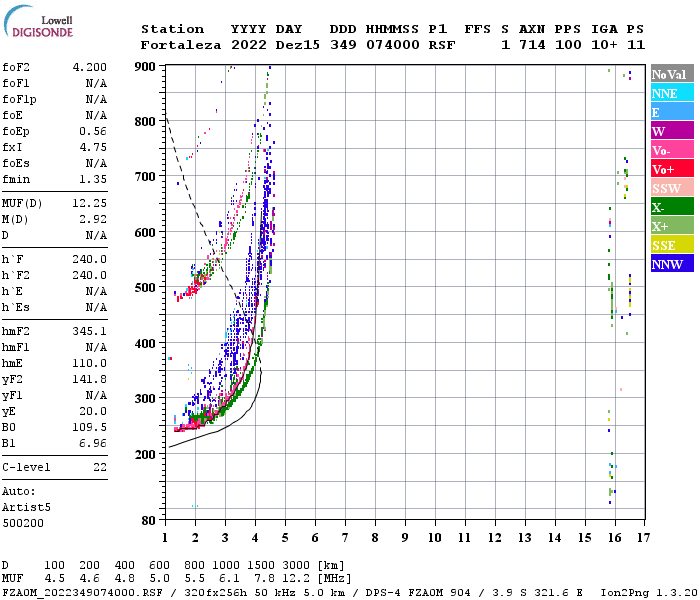Click the C-level value 22

click(x=100, y=467)
